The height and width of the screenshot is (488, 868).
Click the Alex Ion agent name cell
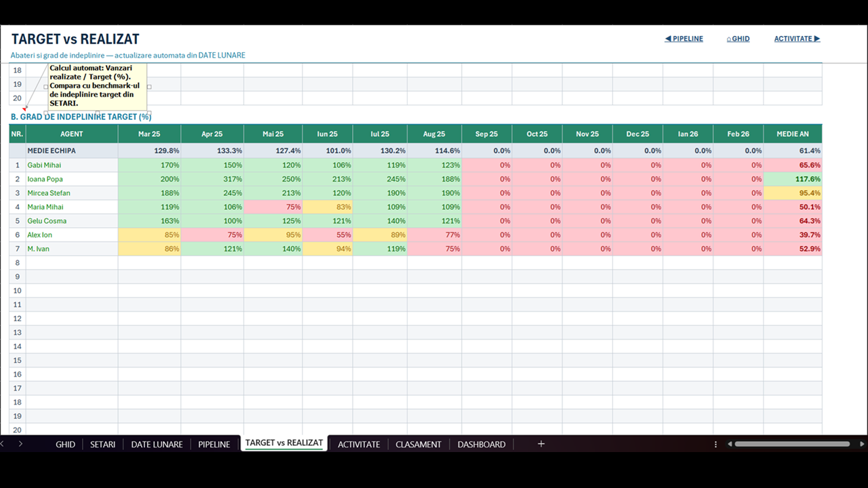(x=72, y=235)
